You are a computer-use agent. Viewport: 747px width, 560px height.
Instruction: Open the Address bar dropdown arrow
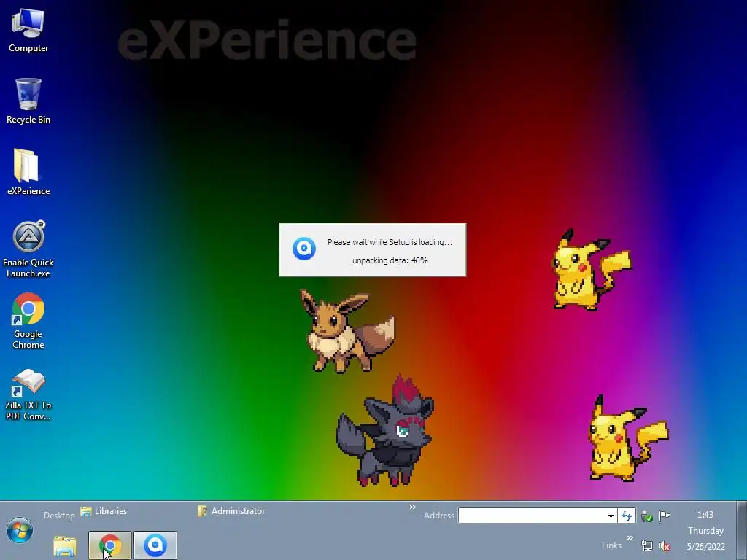611,516
